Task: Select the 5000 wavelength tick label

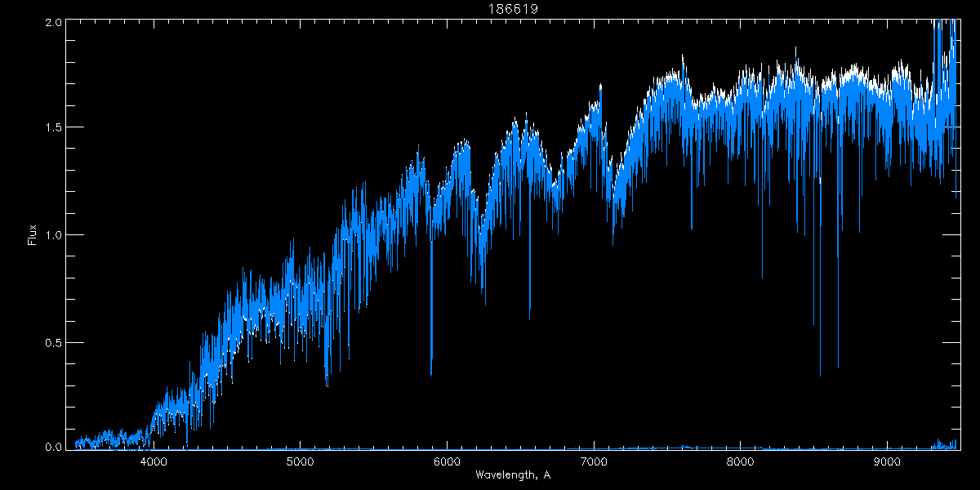Action: tap(301, 461)
